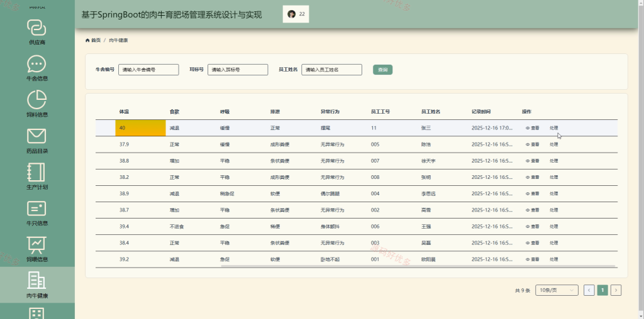Open the 生产计划 notebook icon
The width and height of the screenshot is (644, 319).
(x=36, y=172)
